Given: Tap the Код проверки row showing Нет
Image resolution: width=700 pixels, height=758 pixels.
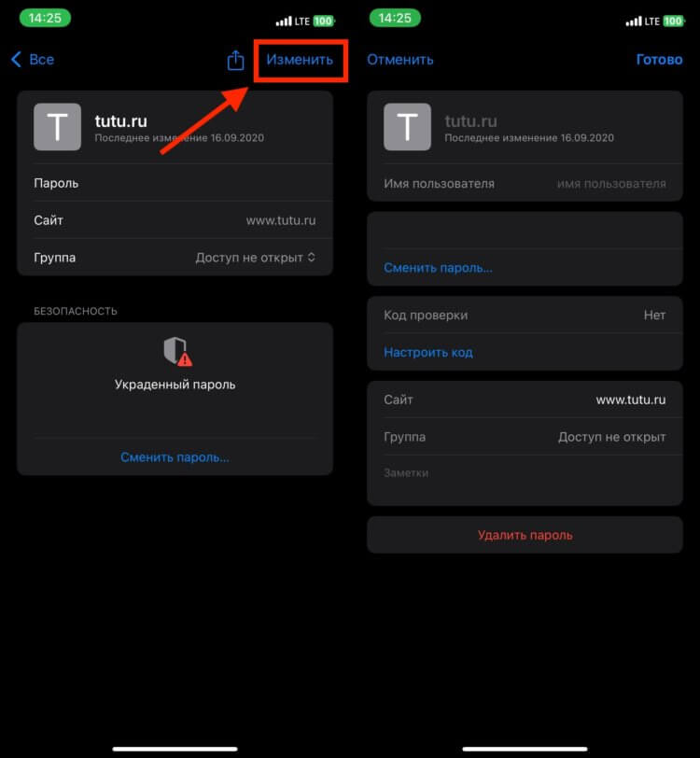Looking at the screenshot, I should point(525,316).
